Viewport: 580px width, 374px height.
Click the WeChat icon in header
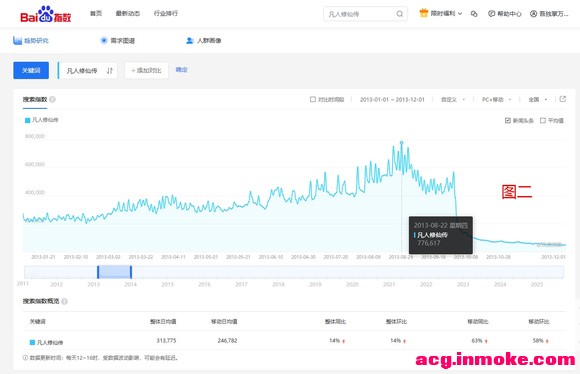[474, 14]
